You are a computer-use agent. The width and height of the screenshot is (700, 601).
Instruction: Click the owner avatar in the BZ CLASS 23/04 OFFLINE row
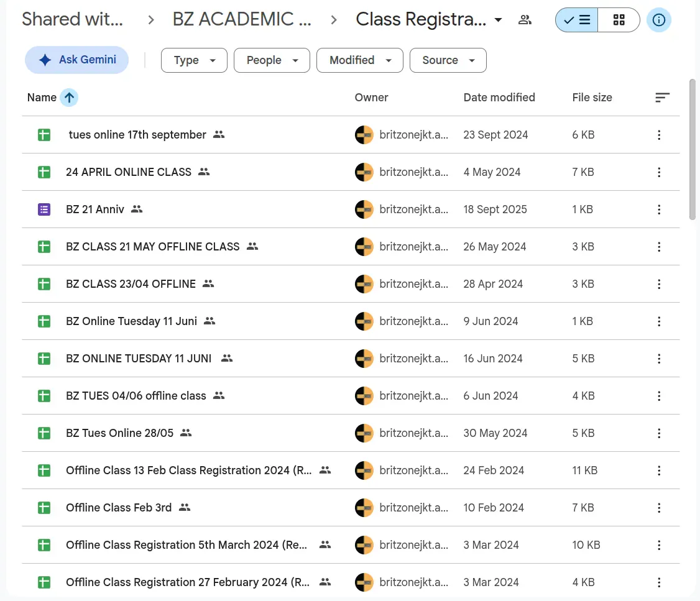click(x=364, y=284)
